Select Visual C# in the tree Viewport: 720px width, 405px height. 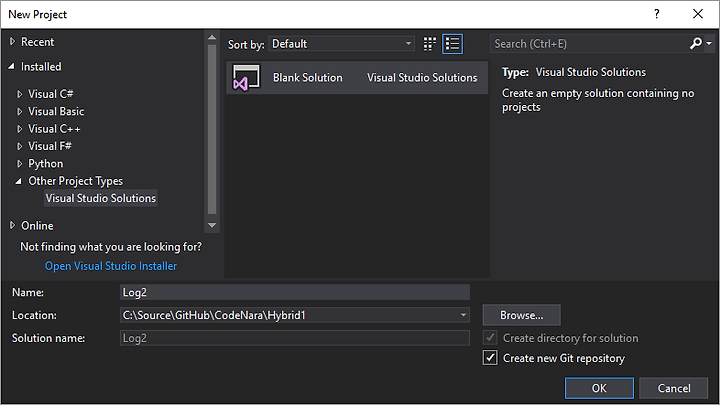[x=51, y=94]
